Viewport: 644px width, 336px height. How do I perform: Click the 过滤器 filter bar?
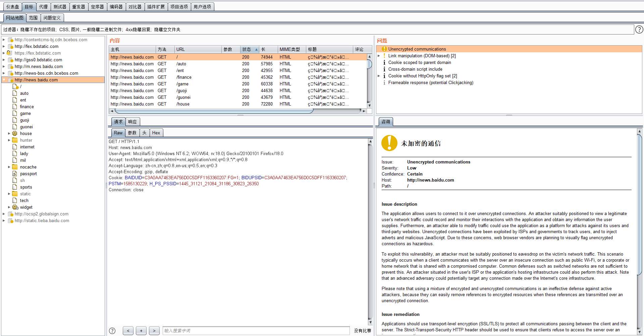317,29
